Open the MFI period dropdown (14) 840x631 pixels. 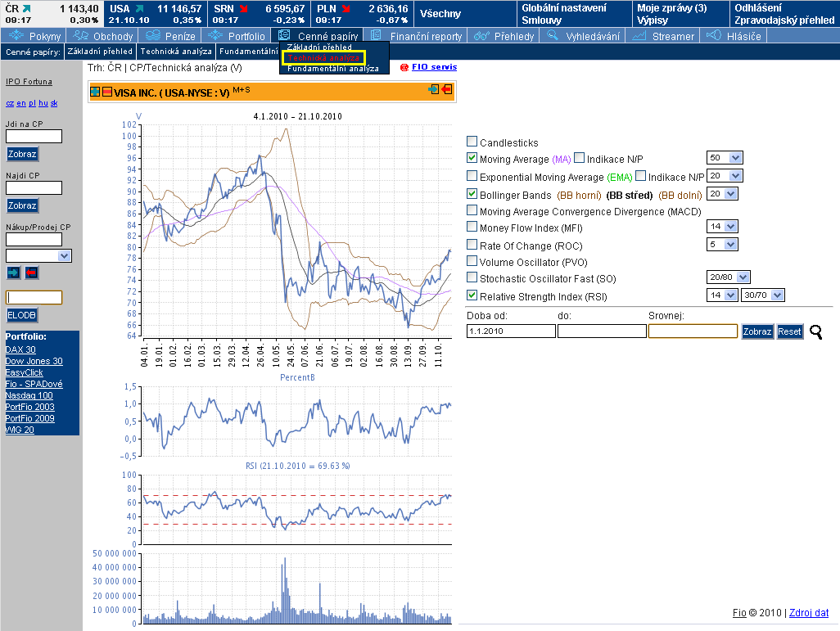(723, 227)
